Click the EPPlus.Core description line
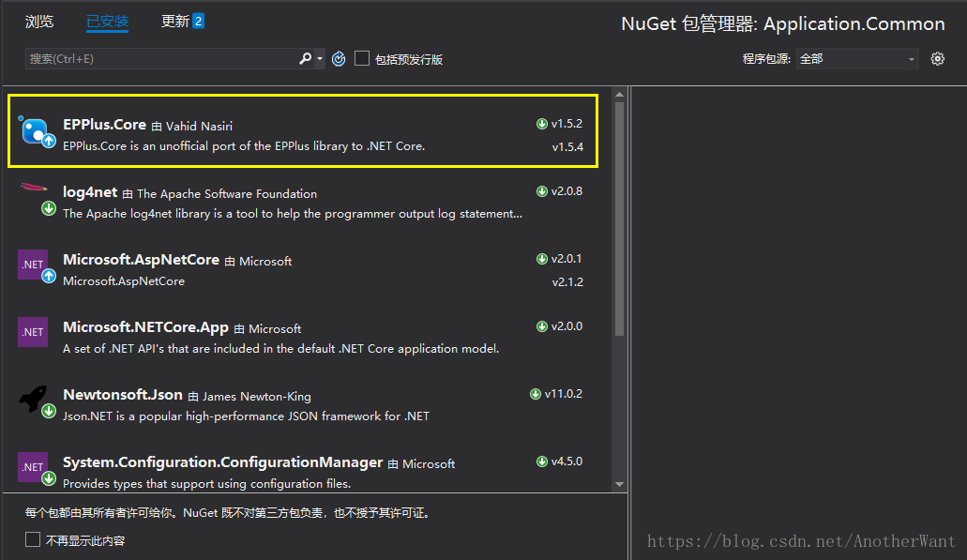This screenshot has width=967, height=560. pyautogui.click(x=244, y=146)
